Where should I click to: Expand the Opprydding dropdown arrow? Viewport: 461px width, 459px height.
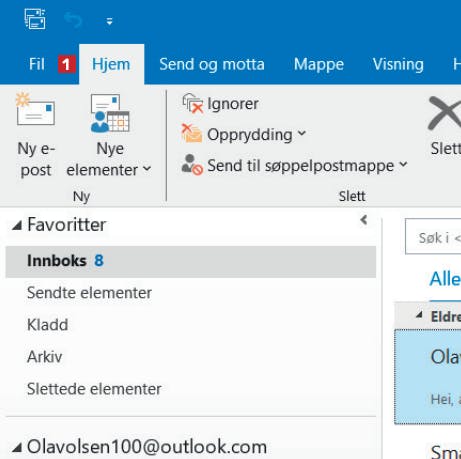[x=302, y=133]
